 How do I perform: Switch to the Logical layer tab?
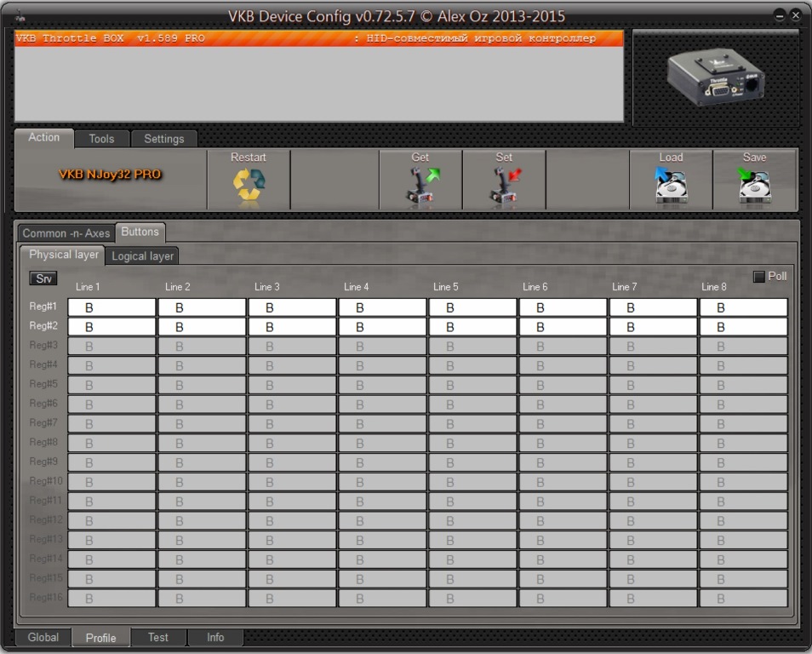point(142,256)
